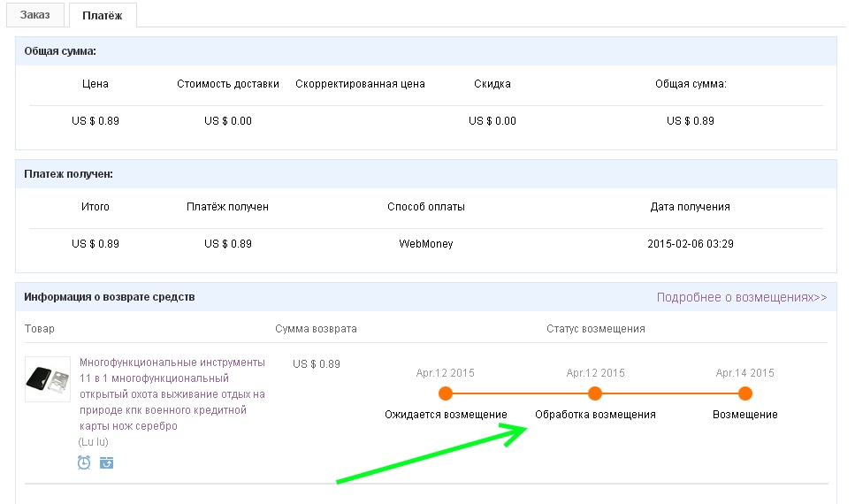The height and width of the screenshot is (504, 855).
Task: Click the Скидка column header
Action: click(x=492, y=84)
